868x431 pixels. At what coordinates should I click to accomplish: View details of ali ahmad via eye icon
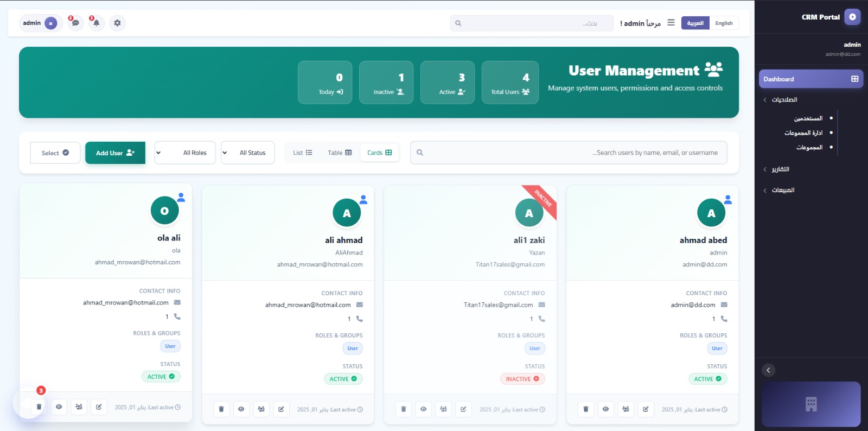pyautogui.click(x=241, y=409)
